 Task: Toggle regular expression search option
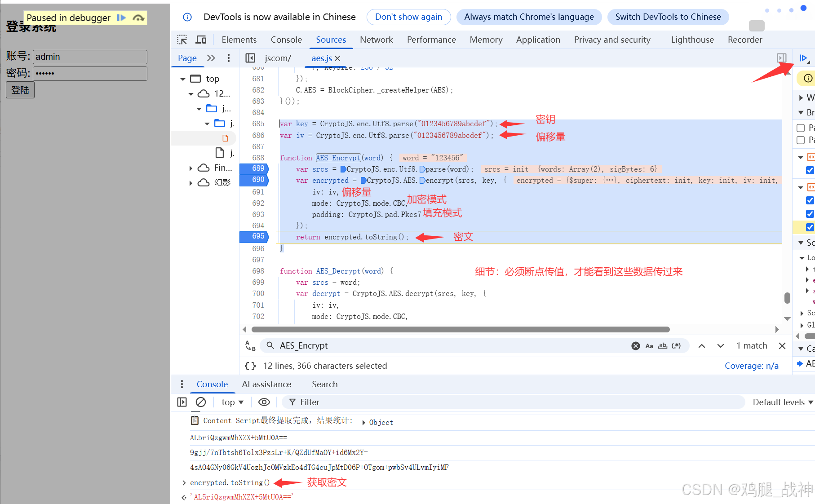point(676,345)
